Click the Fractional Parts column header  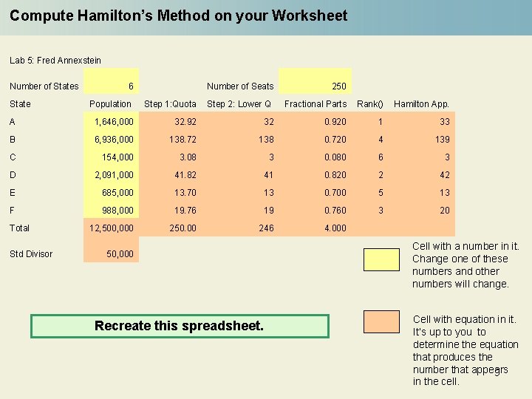point(316,104)
